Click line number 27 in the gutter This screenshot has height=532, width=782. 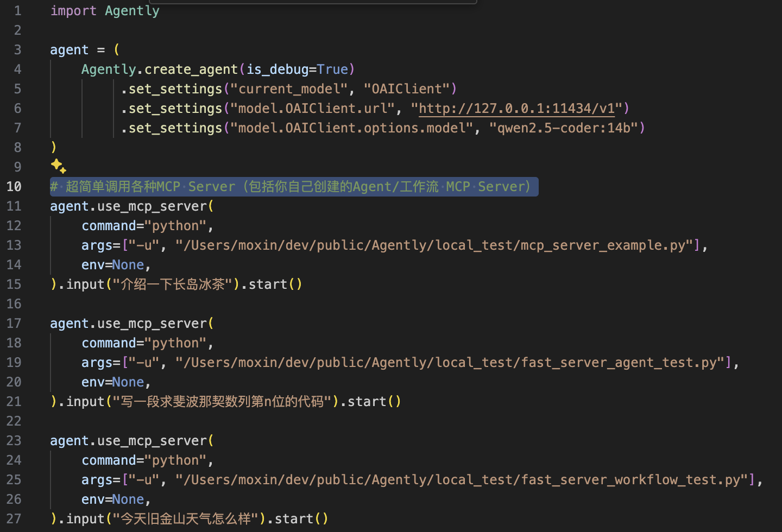click(x=14, y=519)
